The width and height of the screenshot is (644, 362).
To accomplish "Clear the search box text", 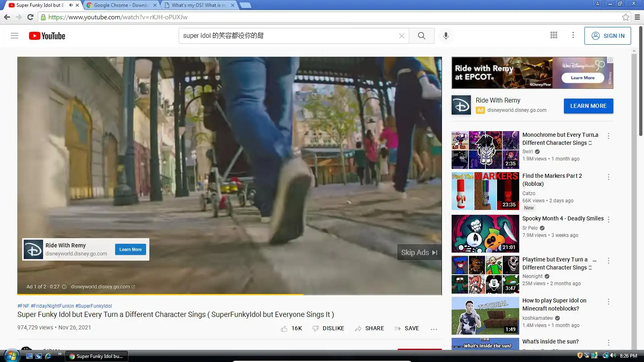I will pos(402,35).
